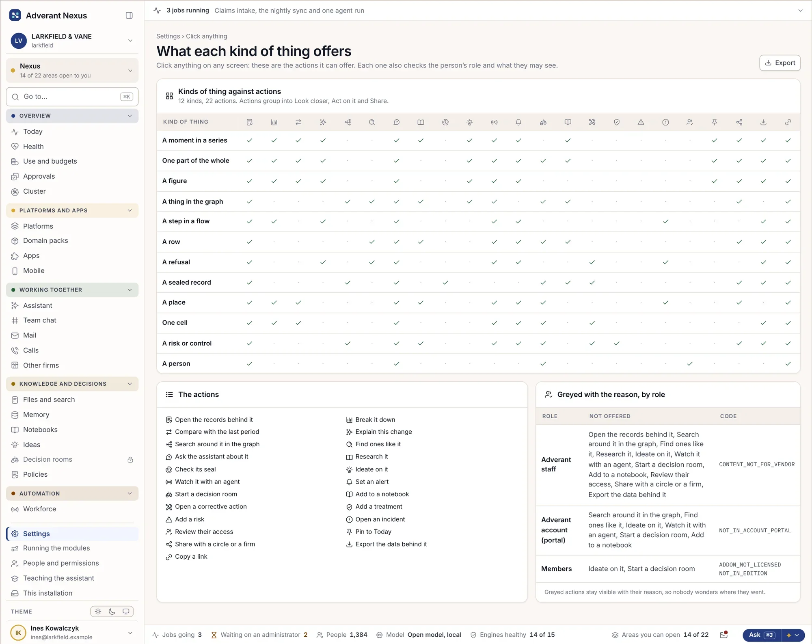Click the activity pulse icon beside '3 jobs running'
This screenshot has height=644, width=812.
pyautogui.click(x=157, y=11)
